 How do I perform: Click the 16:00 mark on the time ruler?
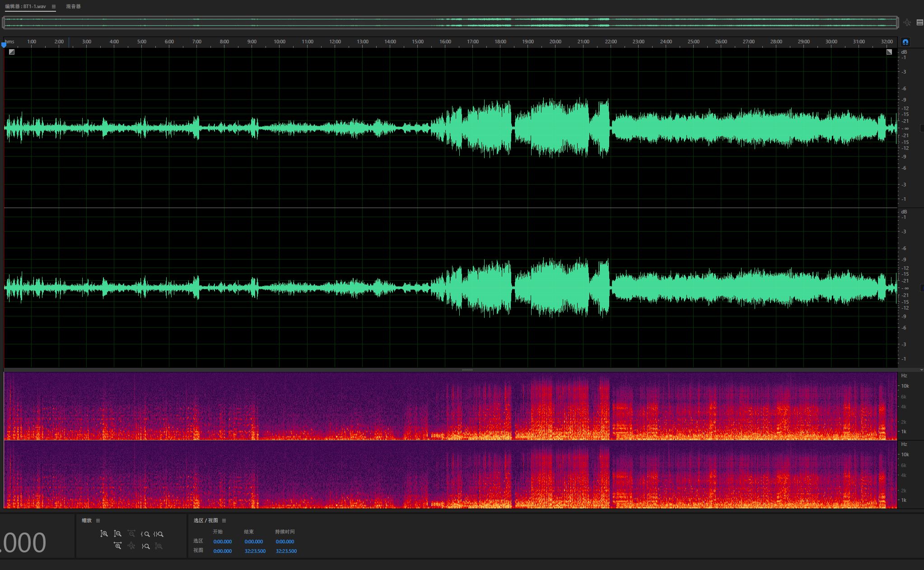coord(445,42)
